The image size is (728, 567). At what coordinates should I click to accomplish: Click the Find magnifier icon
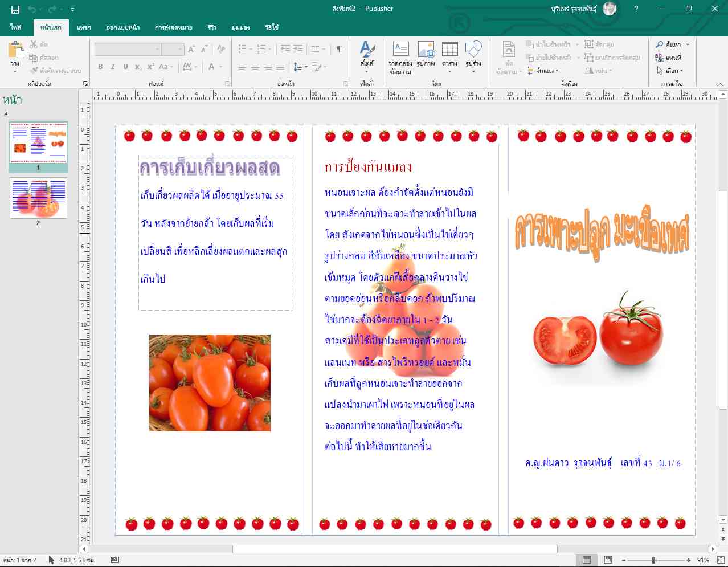660,44
